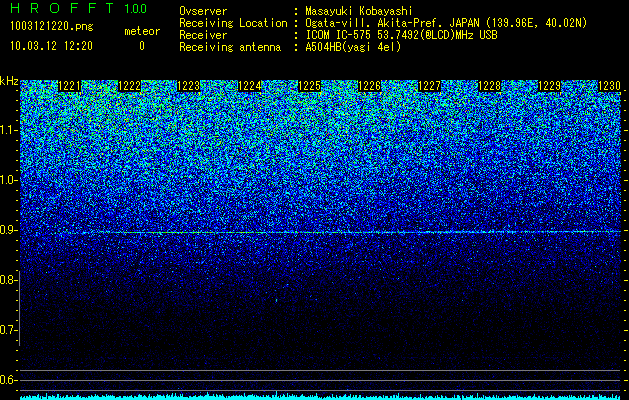Click the HROFFT 1.00 title text
Viewport: 629px width, 400px height.
coord(79,8)
